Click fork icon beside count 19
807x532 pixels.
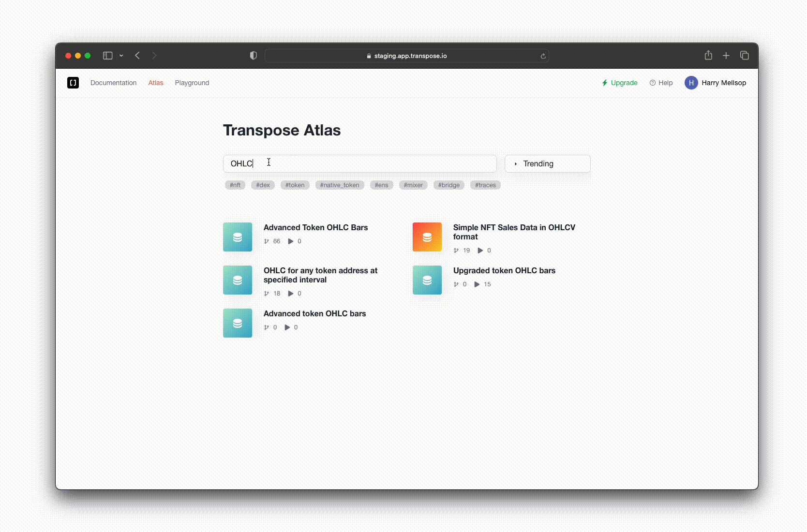(456, 251)
